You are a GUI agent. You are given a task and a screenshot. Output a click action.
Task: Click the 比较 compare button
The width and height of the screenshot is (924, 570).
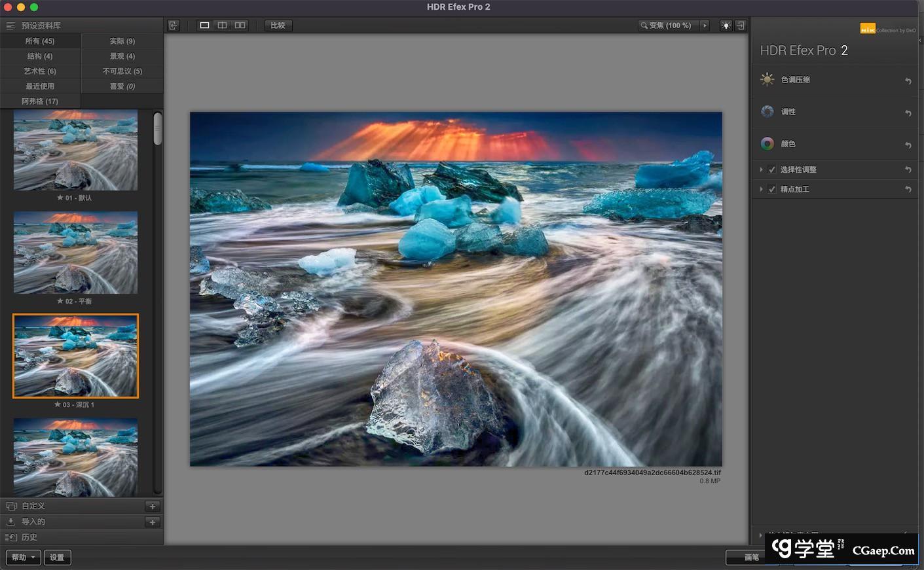278,26
